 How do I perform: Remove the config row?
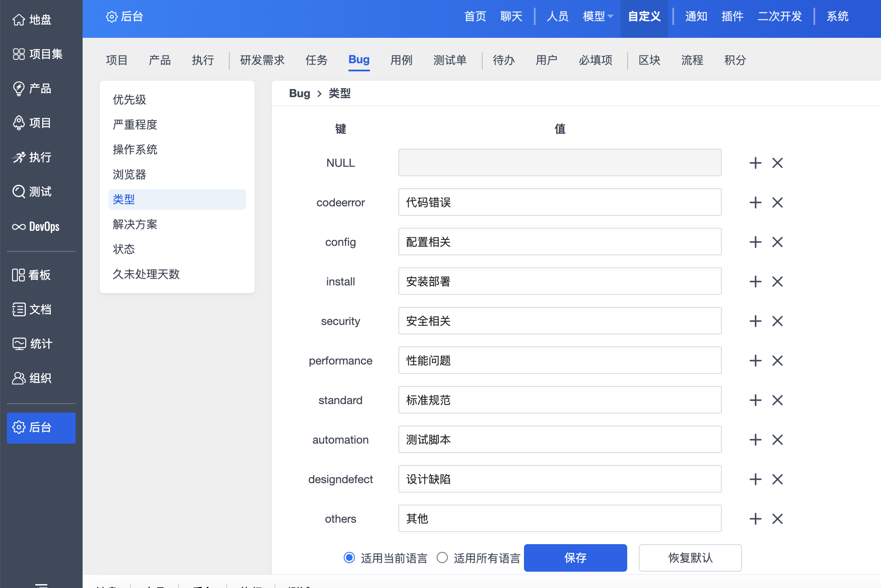coord(777,242)
